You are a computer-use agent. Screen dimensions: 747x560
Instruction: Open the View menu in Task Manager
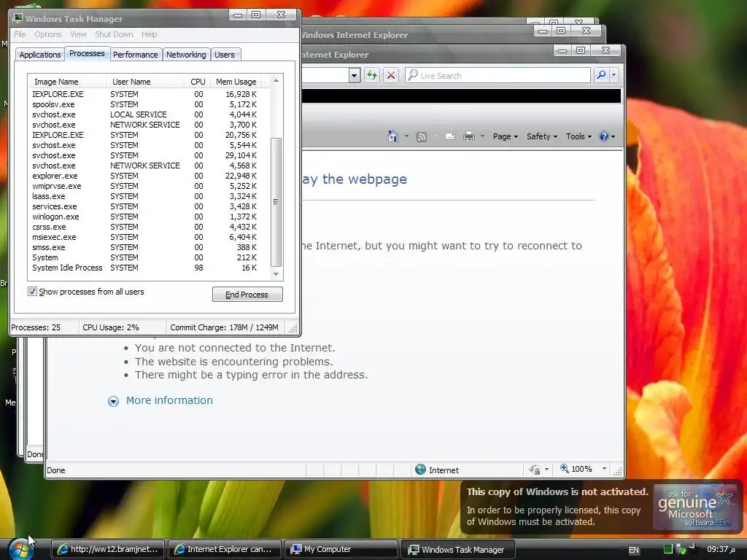pyautogui.click(x=78, y=34)
